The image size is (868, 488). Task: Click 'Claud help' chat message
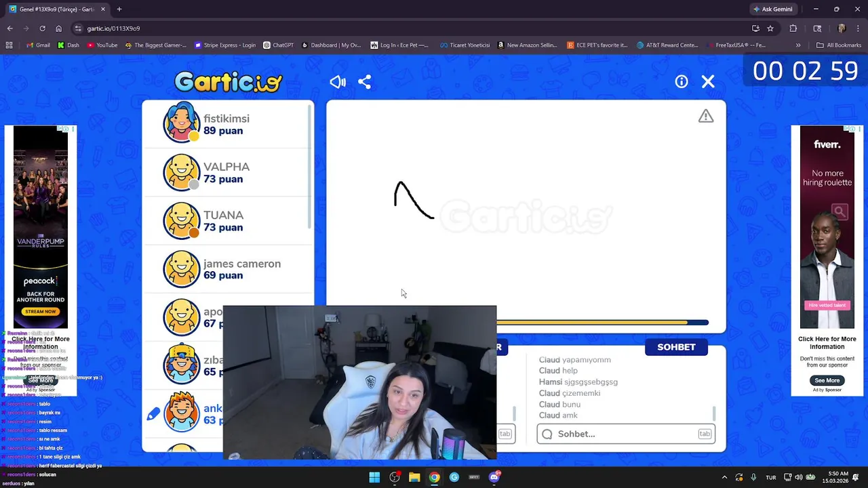pyautogui.click(x=558, y=371)
